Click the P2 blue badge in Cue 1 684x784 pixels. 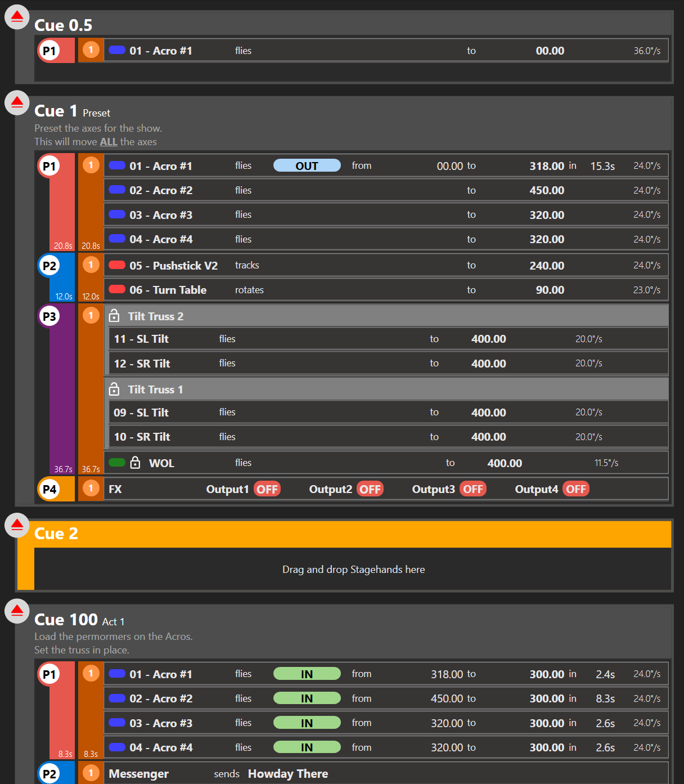coord(49,266)
